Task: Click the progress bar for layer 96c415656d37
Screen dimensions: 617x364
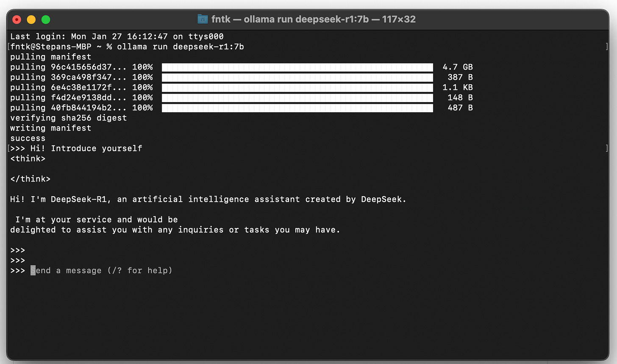Action: pyautogui.click(x=297, y=67)
